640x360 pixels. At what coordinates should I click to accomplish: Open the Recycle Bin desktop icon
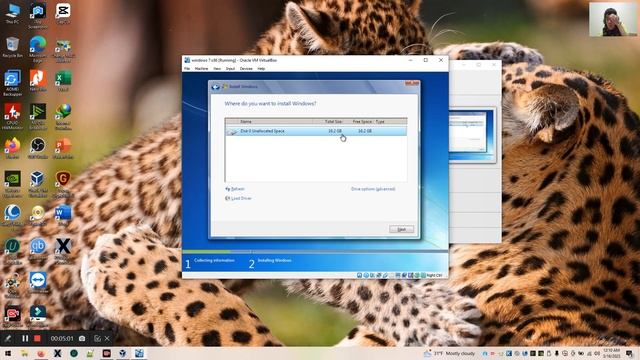12,47
